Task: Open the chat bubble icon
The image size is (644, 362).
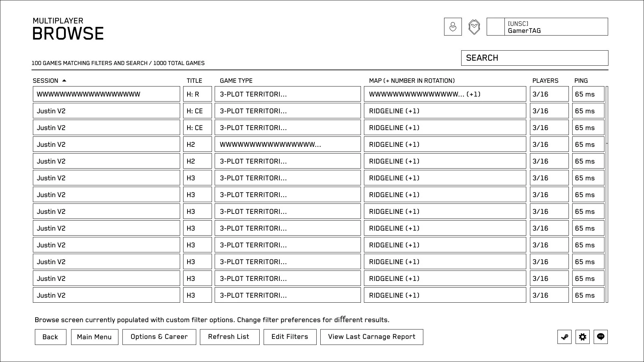Action: [x=601, y=337]
